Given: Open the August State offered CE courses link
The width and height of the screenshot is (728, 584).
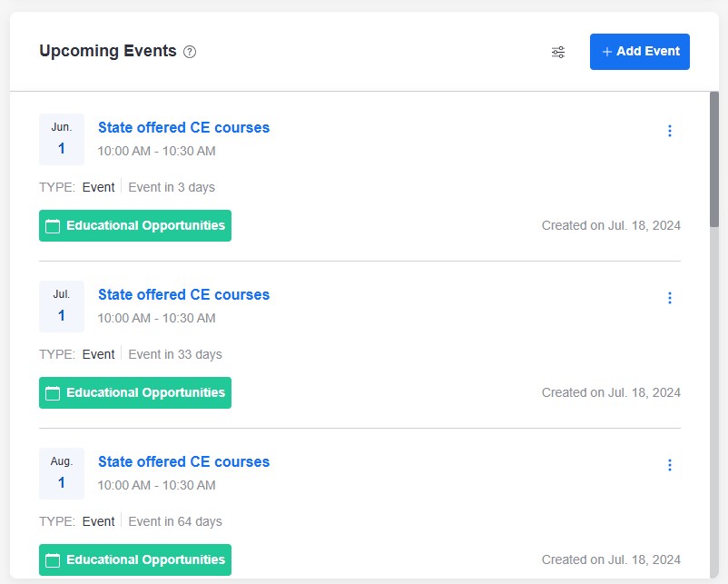Looking at the screenshot, I should [x=184, y=461].
